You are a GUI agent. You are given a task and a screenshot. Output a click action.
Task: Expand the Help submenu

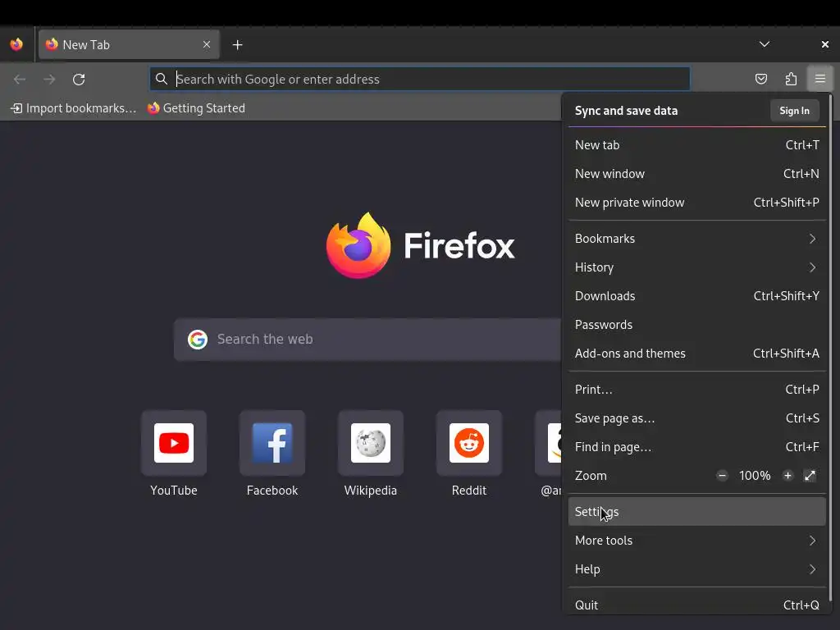(697, 569)
